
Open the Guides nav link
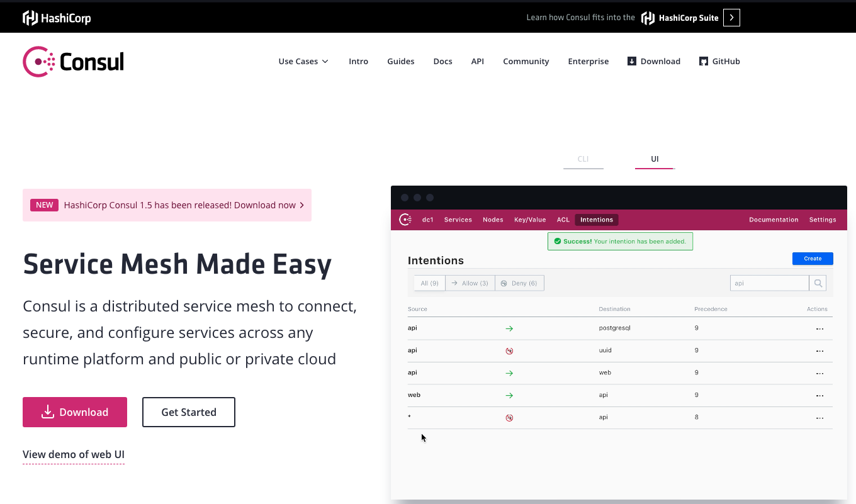401,61
